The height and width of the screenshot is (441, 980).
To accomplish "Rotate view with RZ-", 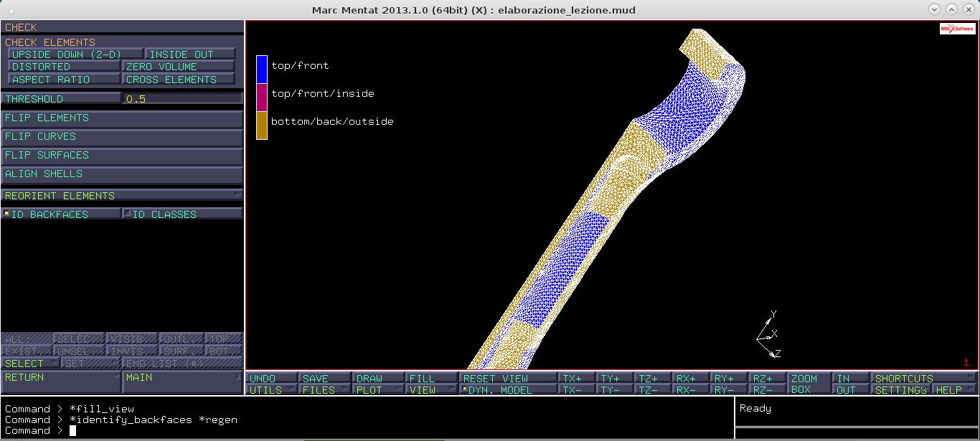I will point(768,390).
